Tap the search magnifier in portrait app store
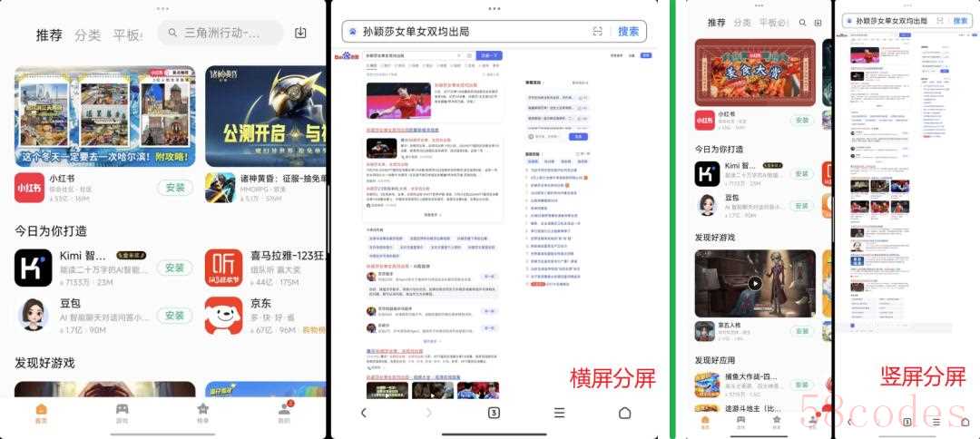 coord(802,23)
